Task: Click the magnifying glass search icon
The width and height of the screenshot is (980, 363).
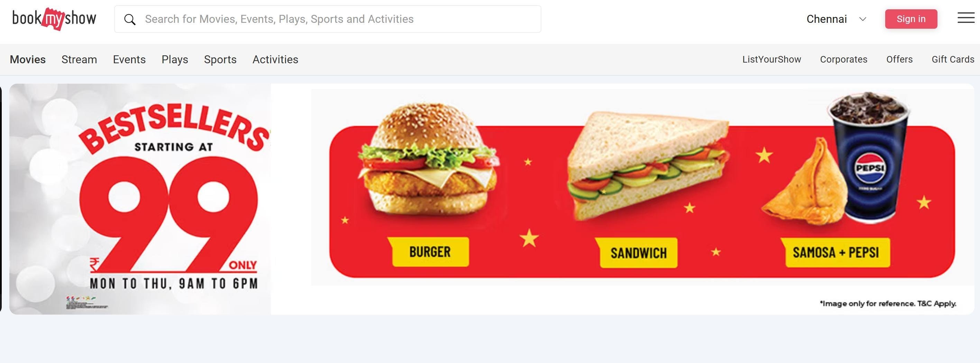Action: 130,19
